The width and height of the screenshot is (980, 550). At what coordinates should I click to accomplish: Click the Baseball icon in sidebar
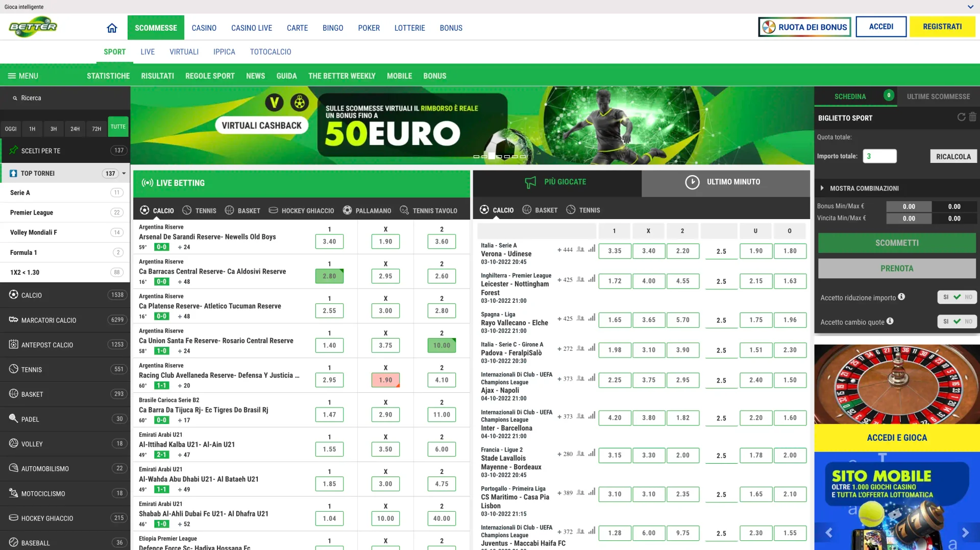click(14, 542)
